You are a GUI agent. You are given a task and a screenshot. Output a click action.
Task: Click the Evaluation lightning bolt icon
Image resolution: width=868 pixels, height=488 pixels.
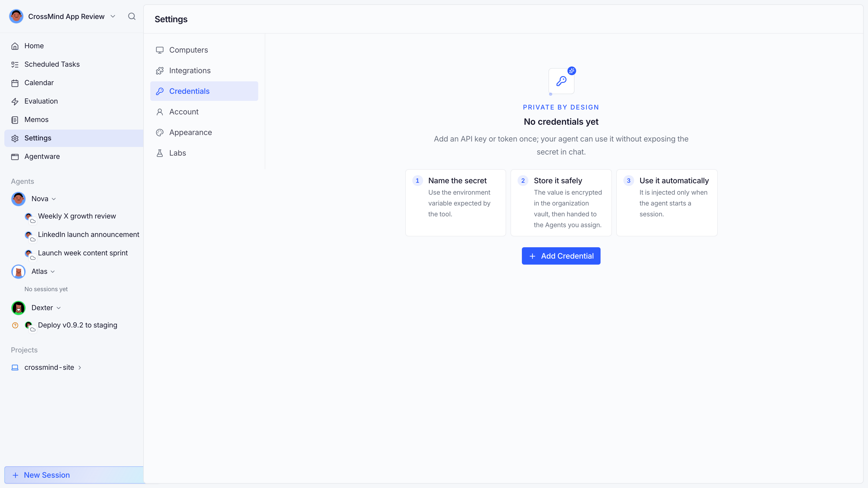15,101
